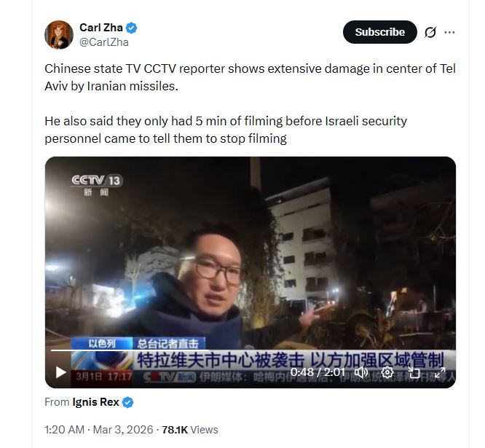Expand the video to fullscreen
The height and width of the screenshot is (448, 485).
pos(440,372)
